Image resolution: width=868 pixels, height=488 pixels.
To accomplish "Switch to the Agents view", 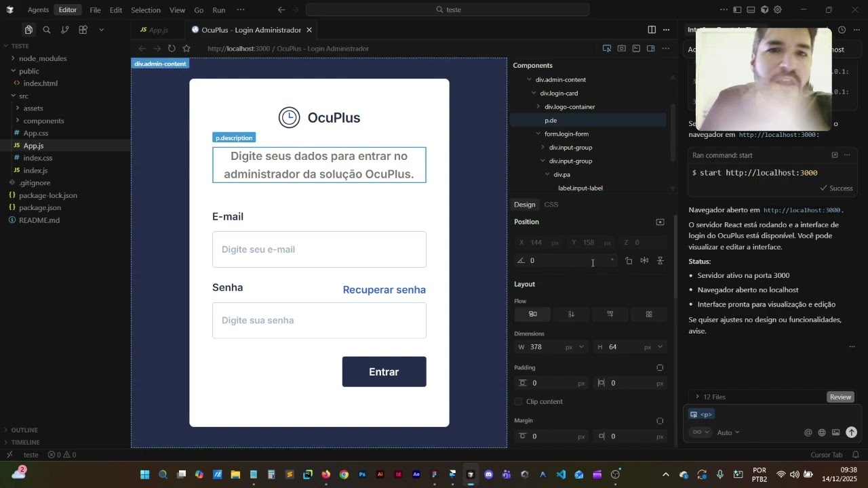I will [38, 10].
